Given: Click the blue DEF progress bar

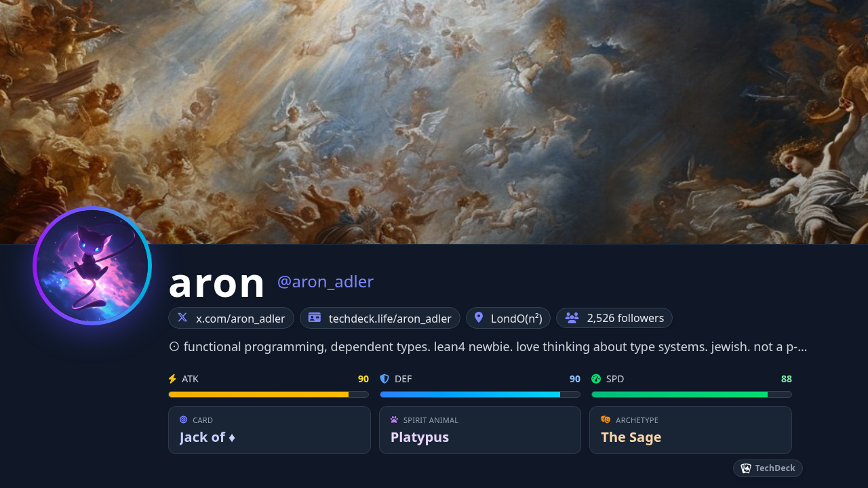Looking at the screenshot, I should pos(480,394).
